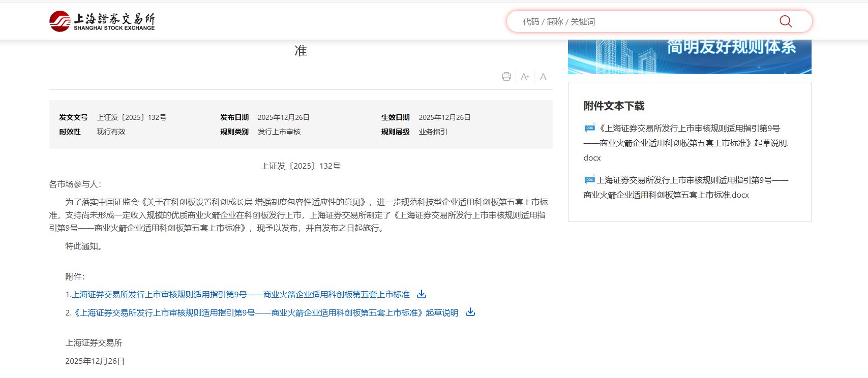
Task: Open the 简明友好规则体系 banner
Action: tap(689, 56)
